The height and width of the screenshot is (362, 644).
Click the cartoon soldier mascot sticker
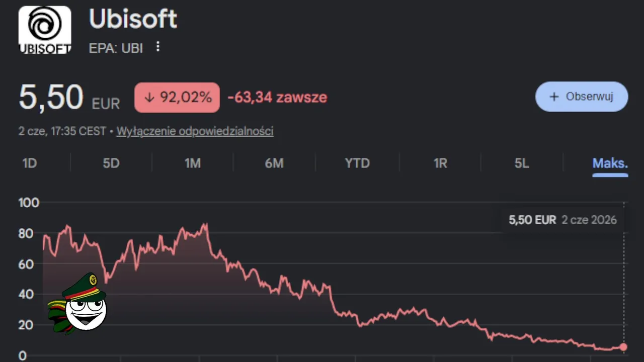coord(78,304)
